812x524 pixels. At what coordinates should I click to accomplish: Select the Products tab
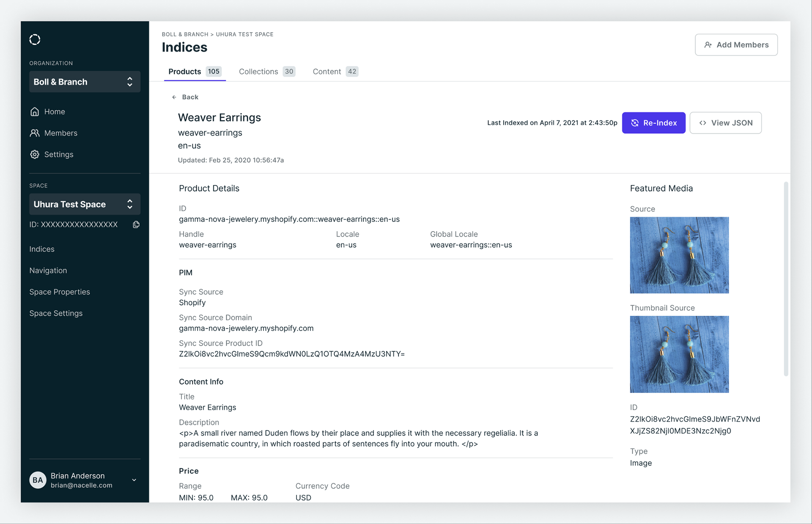pyautogui.click(x=195, y=72)
